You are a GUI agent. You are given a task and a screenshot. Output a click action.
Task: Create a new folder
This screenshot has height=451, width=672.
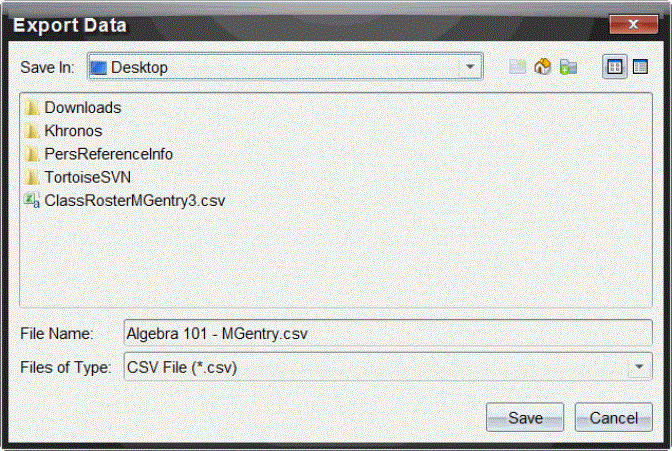(569, 67)
